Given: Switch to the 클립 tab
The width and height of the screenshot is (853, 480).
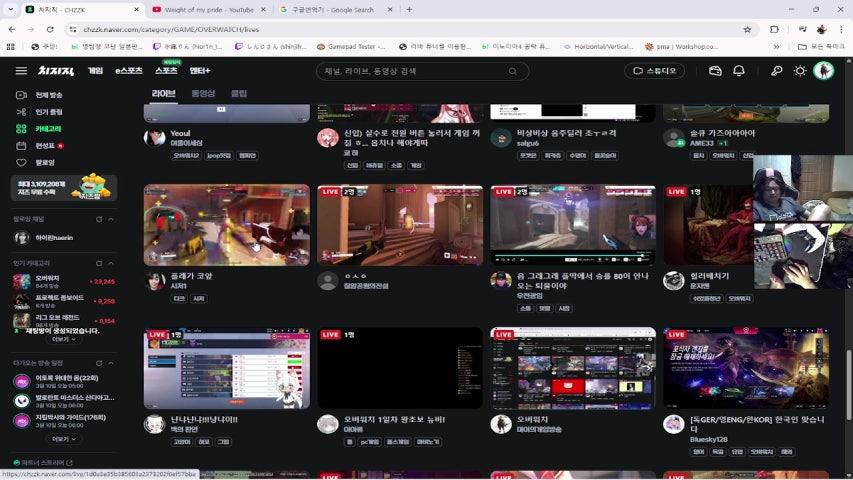Looking at the screenshot, I should click(239, 94).
